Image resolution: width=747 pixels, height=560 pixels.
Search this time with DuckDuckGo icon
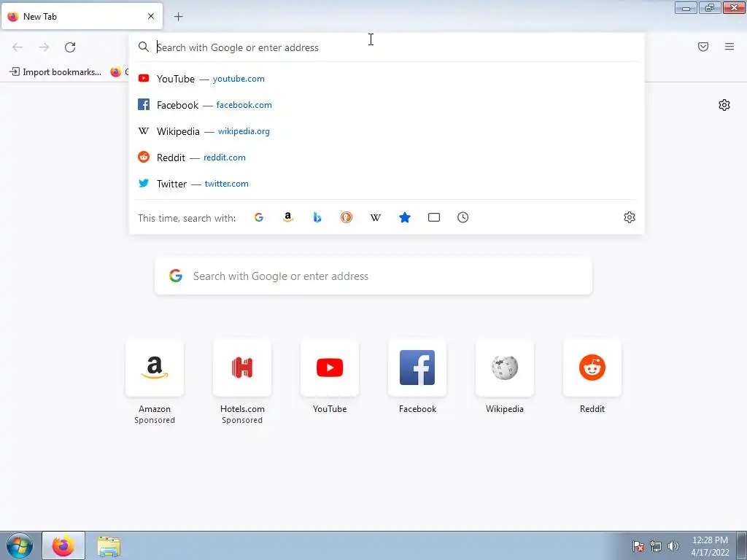pos(347,217)
